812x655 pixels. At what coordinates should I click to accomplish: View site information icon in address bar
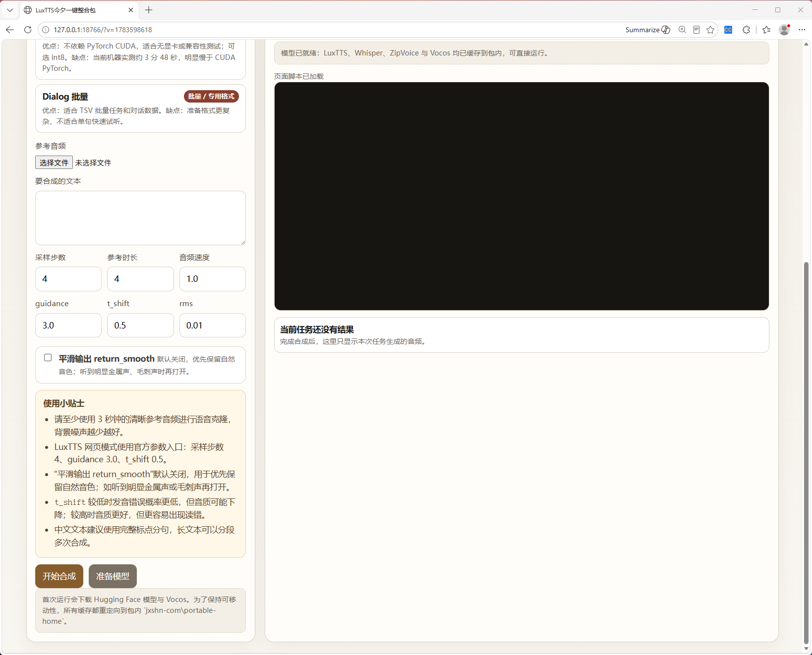point(46,30)
